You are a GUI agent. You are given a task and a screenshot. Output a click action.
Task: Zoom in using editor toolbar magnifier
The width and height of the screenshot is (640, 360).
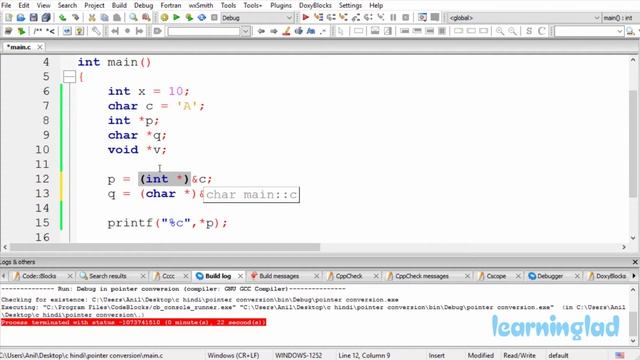[500, 31]
